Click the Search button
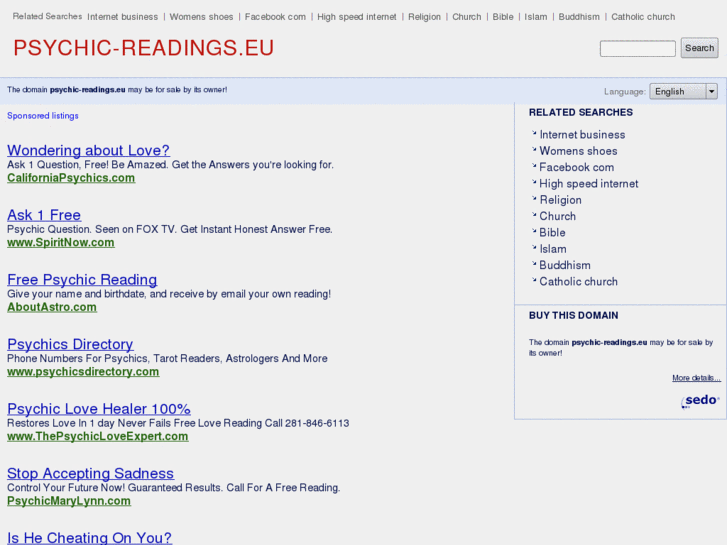This screenshot has width=727, height=545. 699,48
